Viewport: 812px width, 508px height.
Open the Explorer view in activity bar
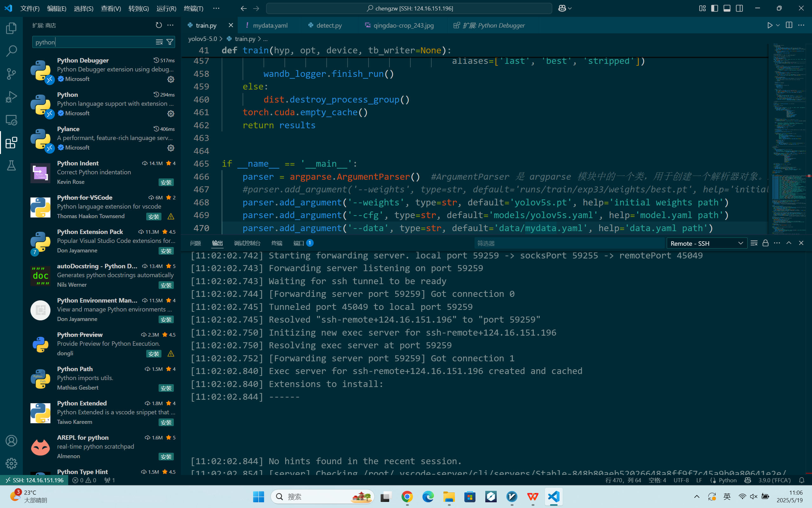pyautogui.click(x=11, y=28)
